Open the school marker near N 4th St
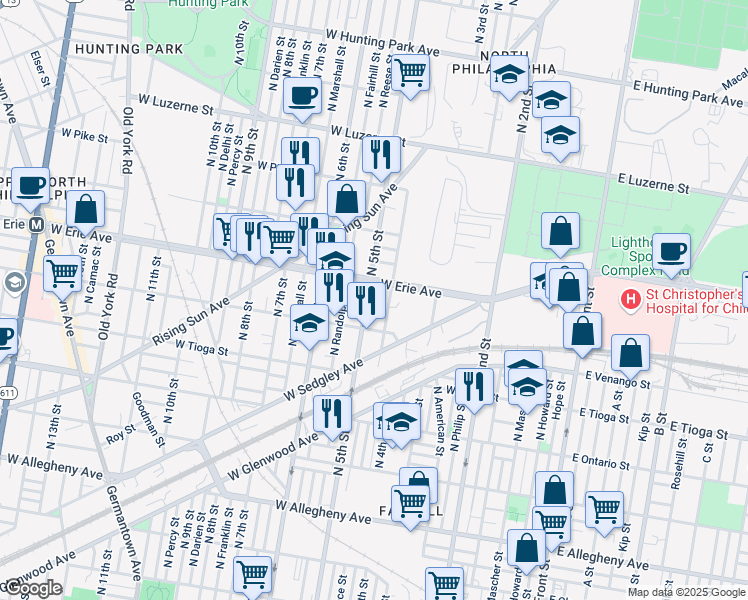This screenshot has width=748, height=600. click(401, 425)
